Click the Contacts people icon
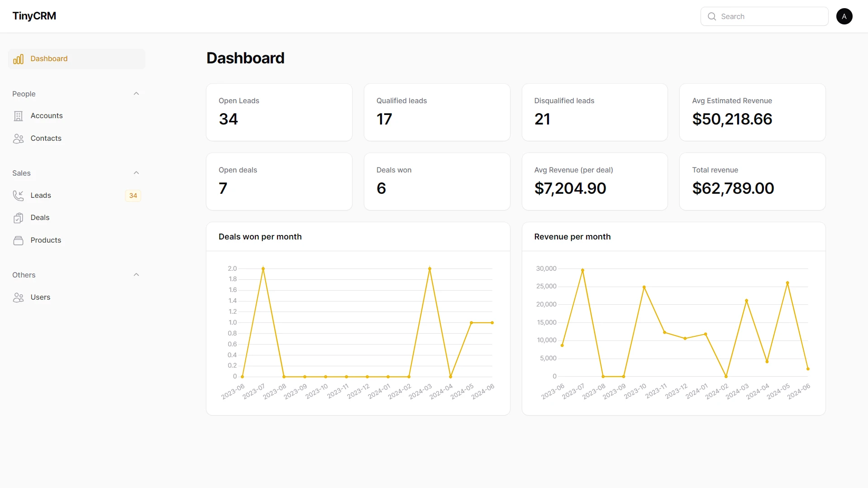868x488 pixels. pos(18,139)
